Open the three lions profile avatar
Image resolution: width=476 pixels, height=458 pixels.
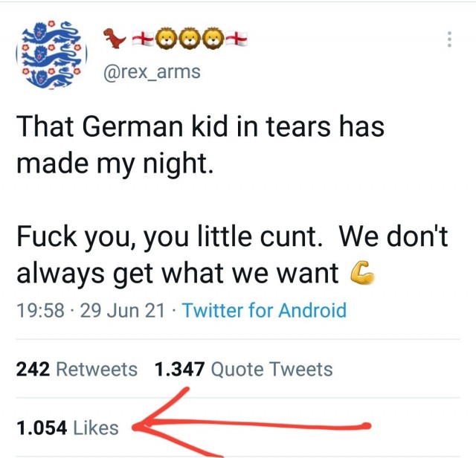[51, 54]
